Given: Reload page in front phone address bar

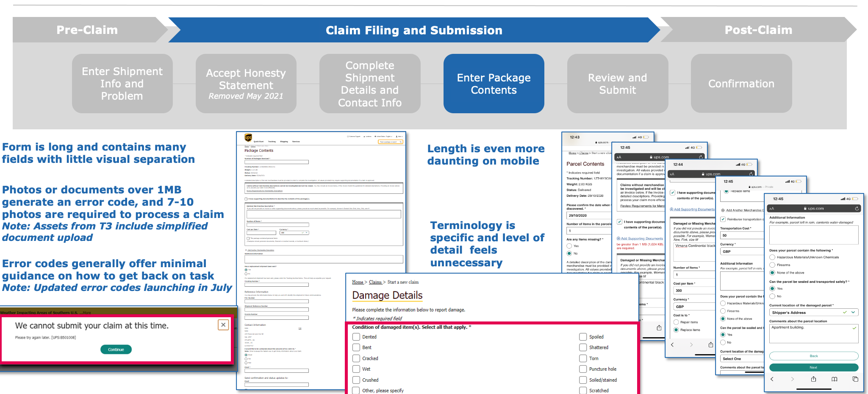Looking at the screenshot, I should pyautogui.click(x=857, y=209).
